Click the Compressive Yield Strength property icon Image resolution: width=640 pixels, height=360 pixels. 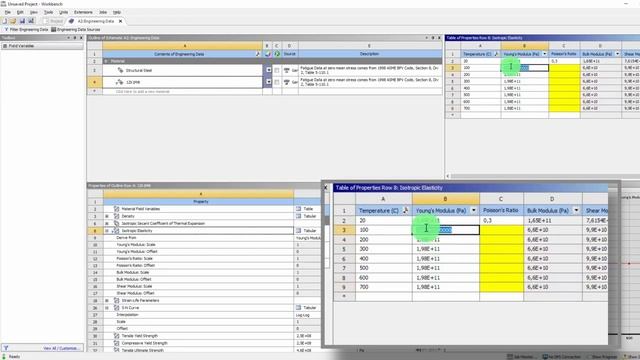116,343
